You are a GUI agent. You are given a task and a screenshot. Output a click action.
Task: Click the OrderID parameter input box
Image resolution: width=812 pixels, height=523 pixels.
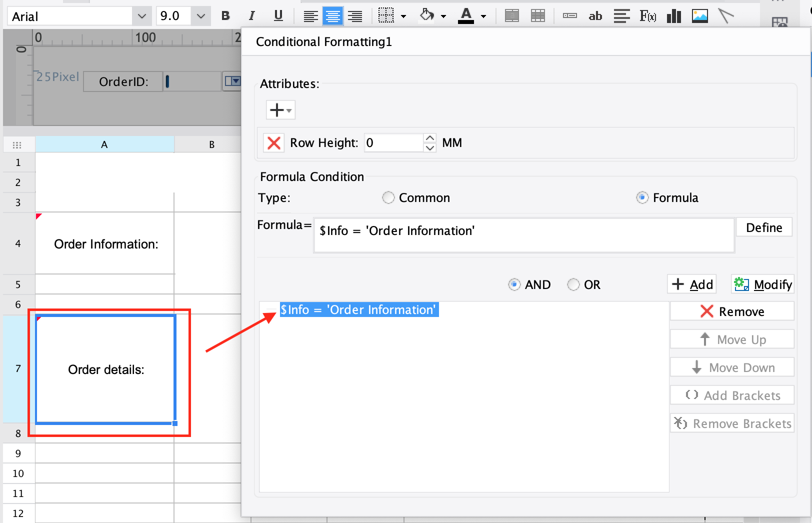tap(192, 81)
